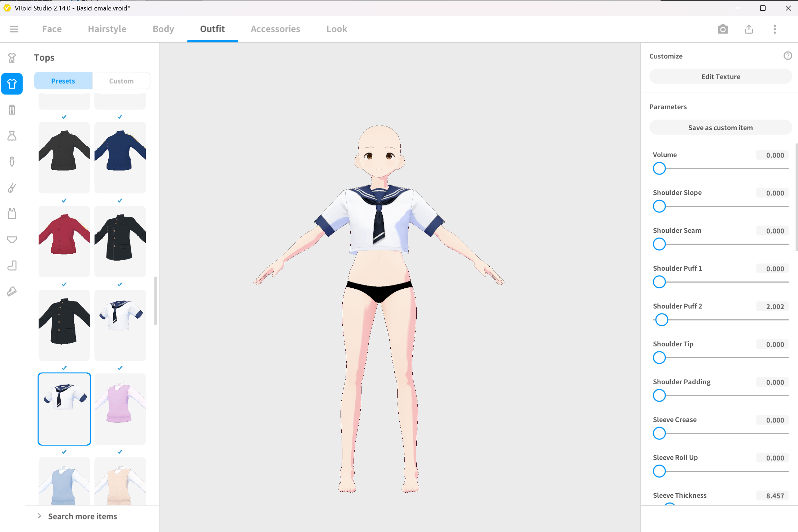
Task: Adjust the Sleeve Crease slider
Action: (x=659, y=433)
